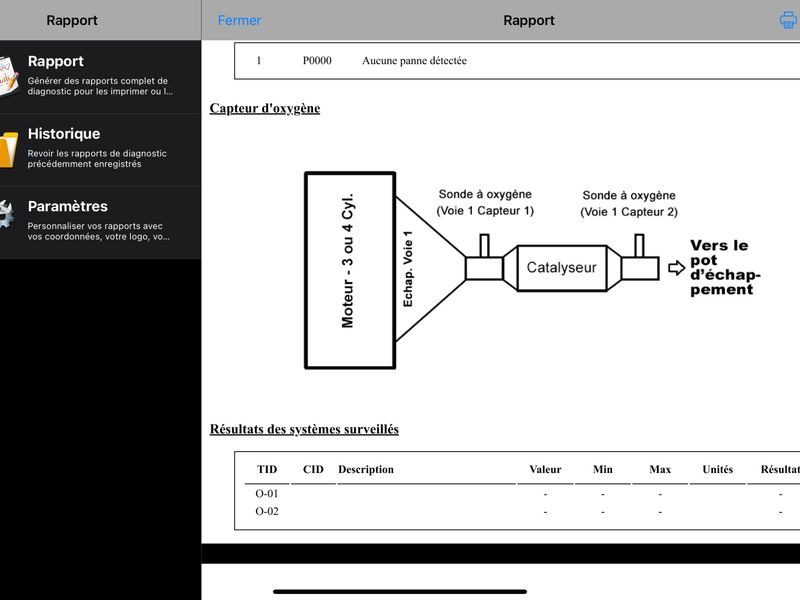This screenshot has width=800, height=600.
Task: Tap the Catalyseur box in the diagram
Action: tap(562, 268)
